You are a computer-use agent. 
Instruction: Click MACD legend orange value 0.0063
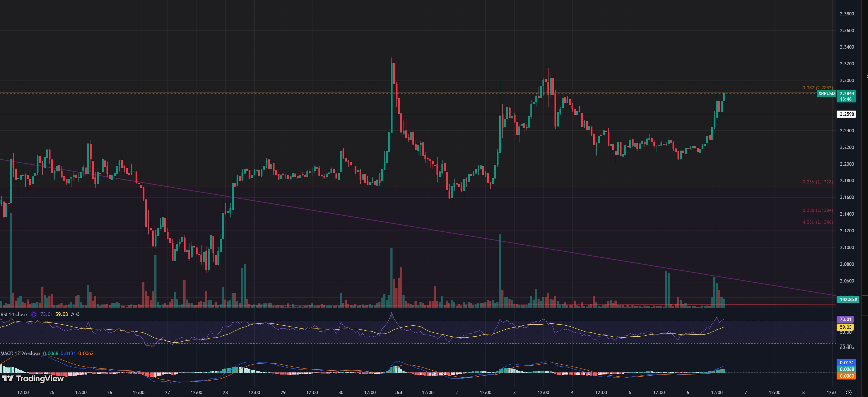coord(86,353)
